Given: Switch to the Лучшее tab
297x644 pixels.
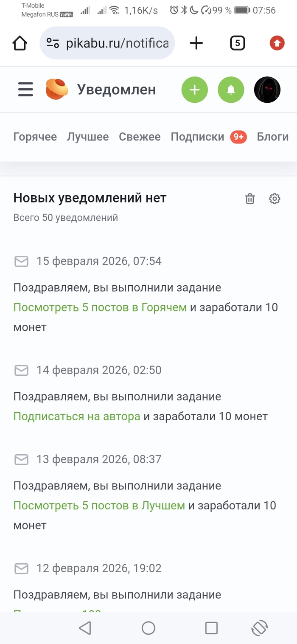Looking at the screenshot, I should coord(88,137).
